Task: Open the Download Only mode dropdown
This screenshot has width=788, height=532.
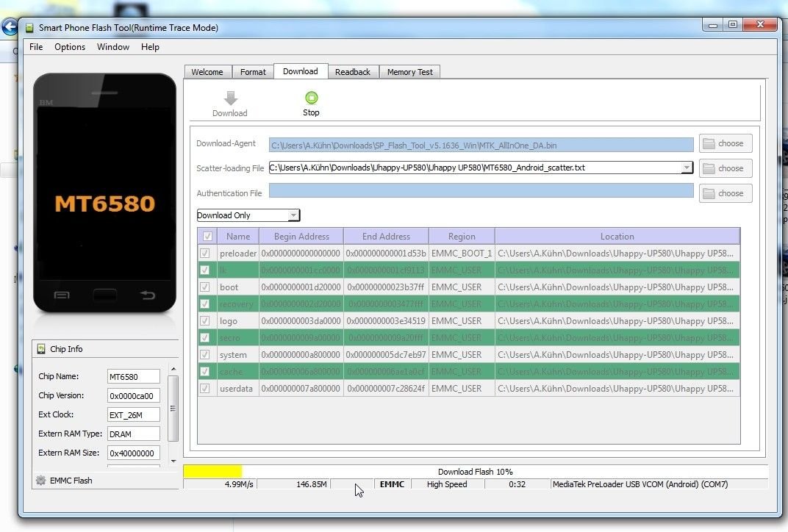Action: coord(248,215)
